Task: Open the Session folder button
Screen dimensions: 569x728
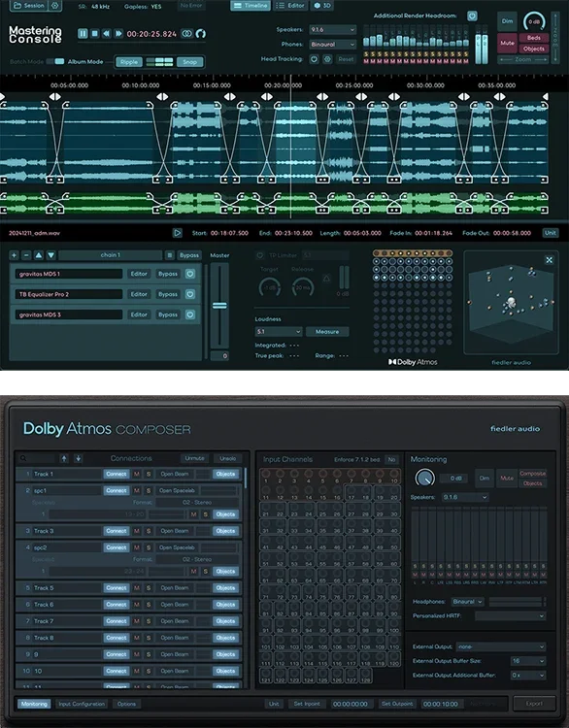Action: tap(29, 6)
